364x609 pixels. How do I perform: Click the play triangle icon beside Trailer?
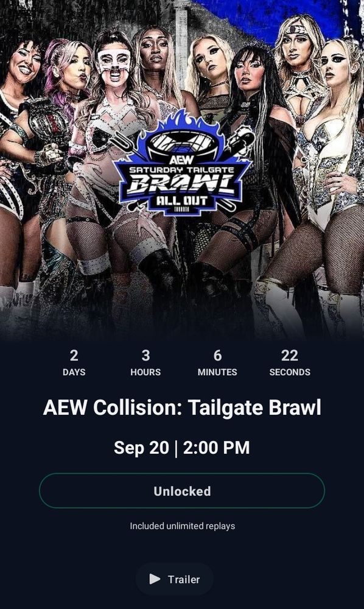(x=155, y=579)
